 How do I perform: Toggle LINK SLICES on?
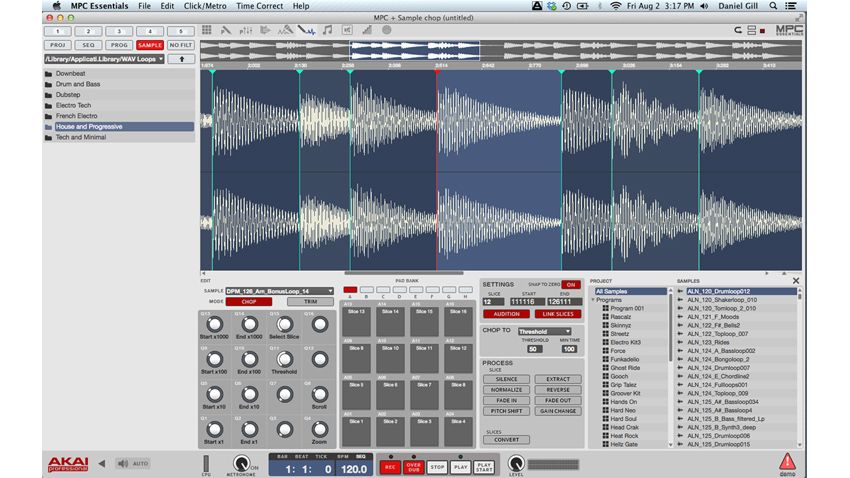tap(558, 314)
